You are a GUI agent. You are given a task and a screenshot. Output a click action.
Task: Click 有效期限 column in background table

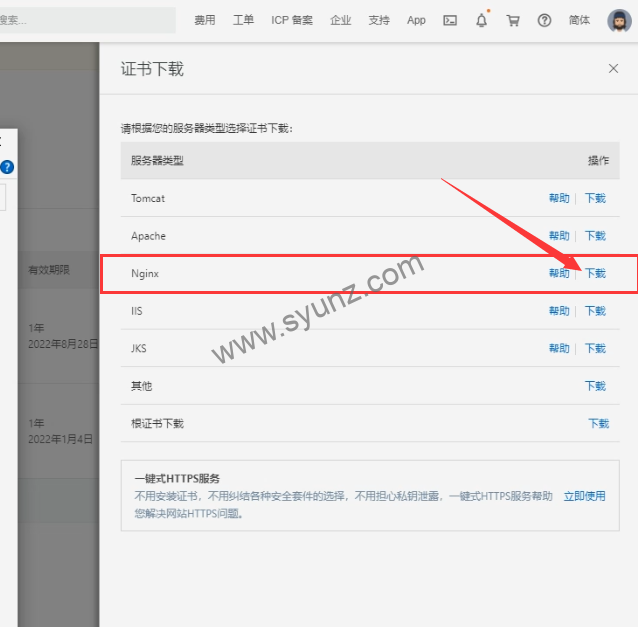49,269
